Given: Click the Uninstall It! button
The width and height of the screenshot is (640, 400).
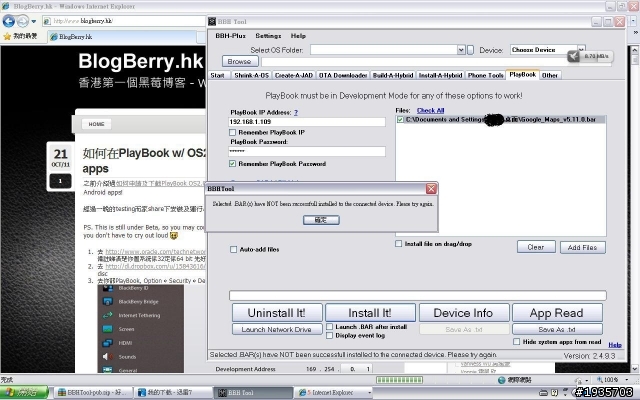Looking at the screenshot, I should point(277,313).
